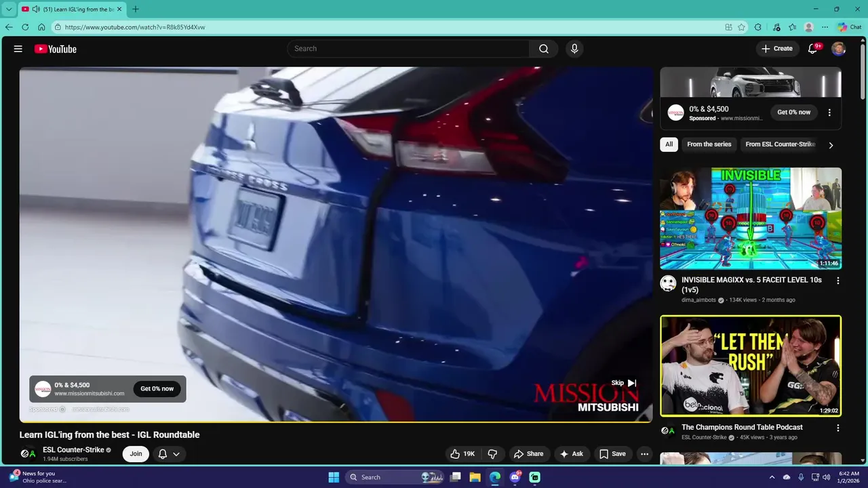The width and height of the screenshot is (868, 488).
Task: Share the video
Action: pos(528,454)
